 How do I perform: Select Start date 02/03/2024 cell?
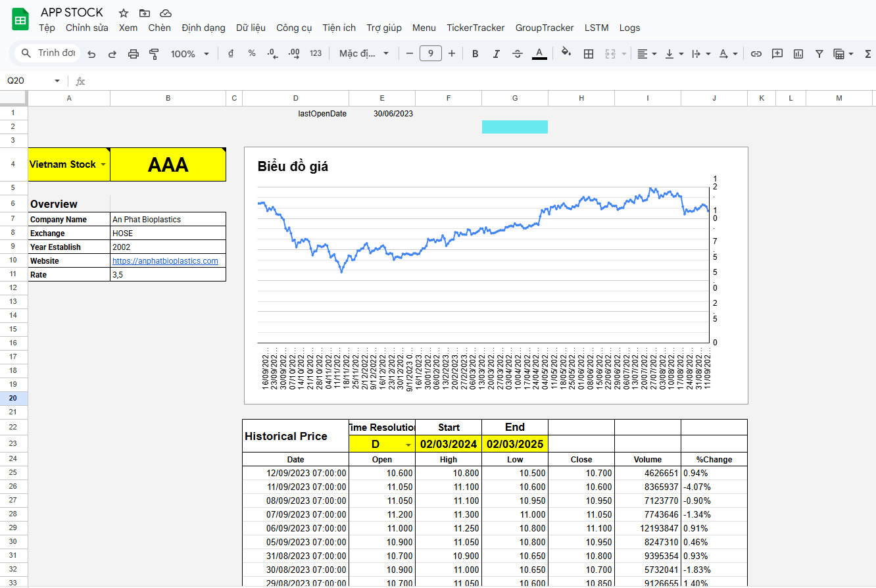449,444
